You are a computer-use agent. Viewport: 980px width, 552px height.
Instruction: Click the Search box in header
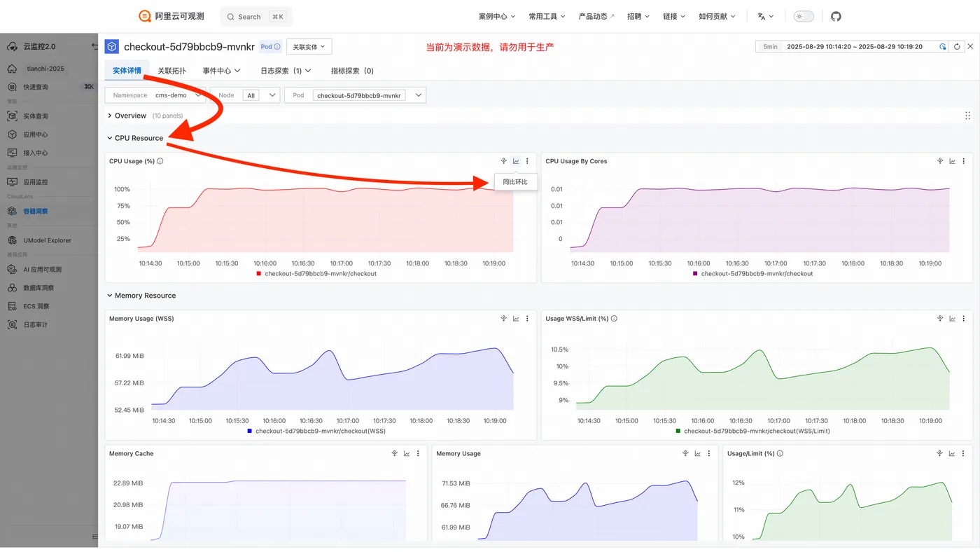[256, 16]
